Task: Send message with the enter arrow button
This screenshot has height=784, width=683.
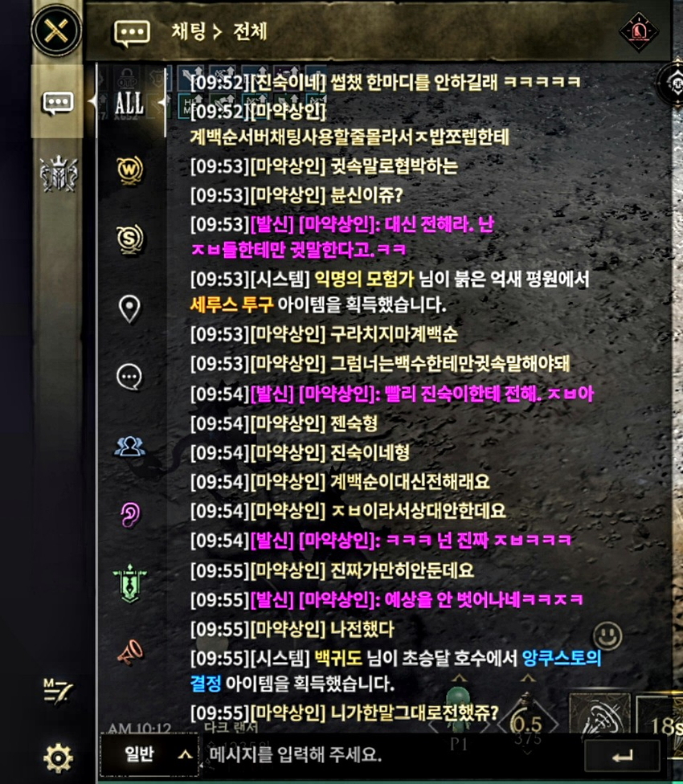Action: pos(623,756)
